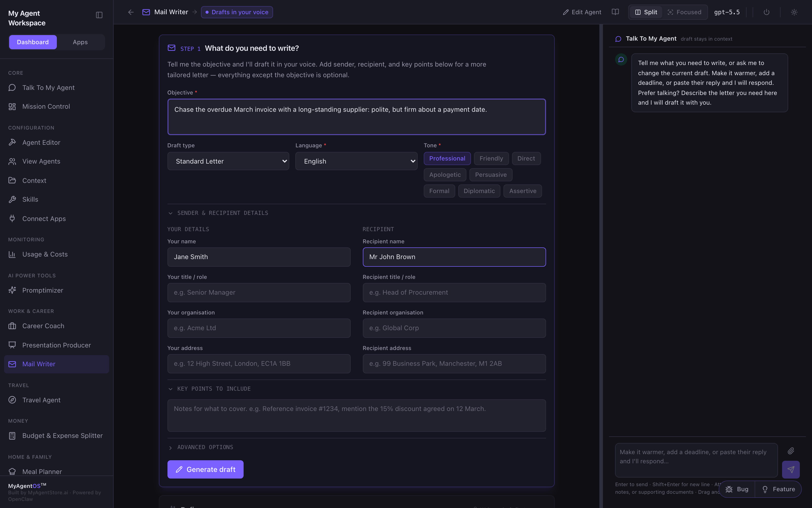
Task: Click the Usage & Costs chart icon
Action: pos(12,254)
